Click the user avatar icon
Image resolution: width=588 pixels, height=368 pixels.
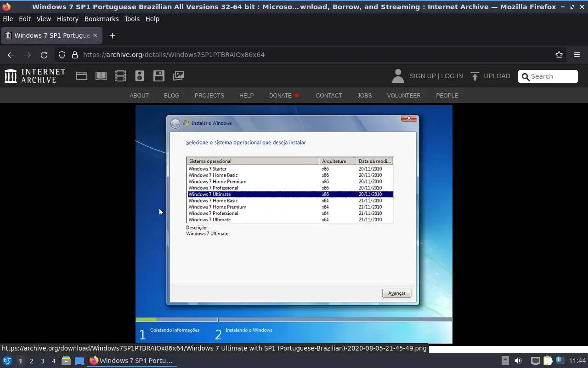pyautogui.click(x=398, y=76)
